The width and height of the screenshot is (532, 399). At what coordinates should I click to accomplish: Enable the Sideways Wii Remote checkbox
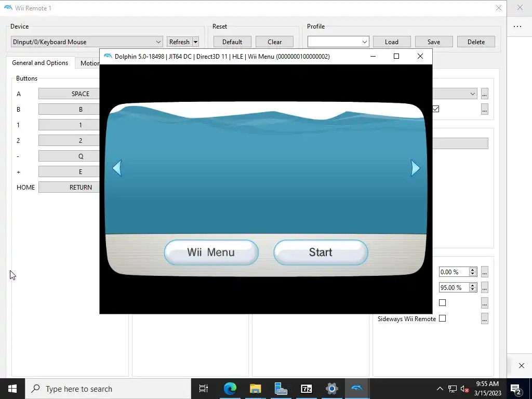[x=443, y=318]
